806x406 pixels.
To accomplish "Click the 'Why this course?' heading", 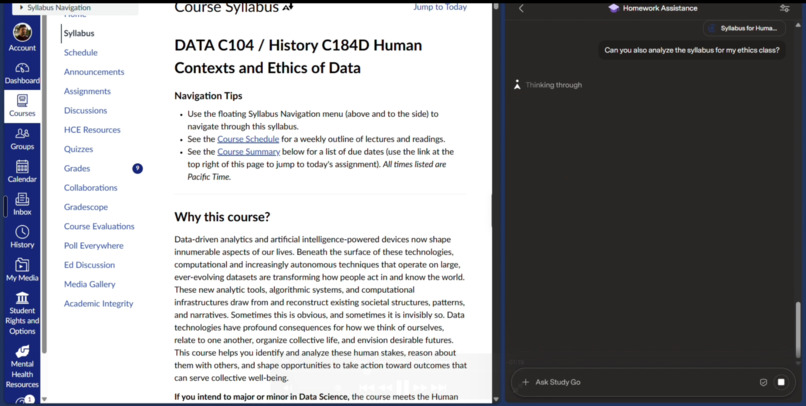I will click(x=222, y=217).
